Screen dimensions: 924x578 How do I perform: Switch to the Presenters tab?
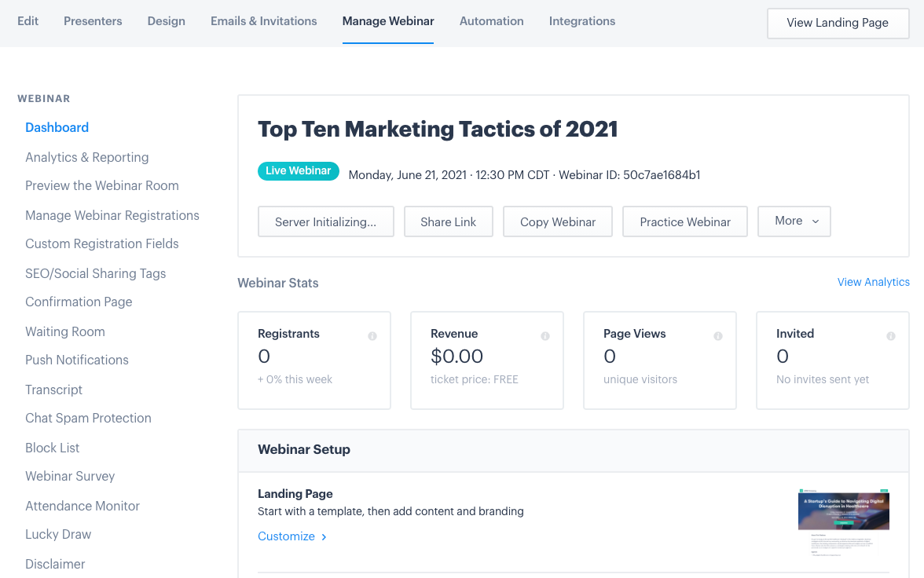coord(93,21)
